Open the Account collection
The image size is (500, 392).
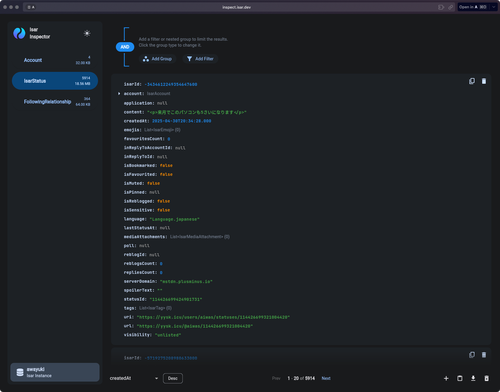pyautogui.click(x=55, y=60)
